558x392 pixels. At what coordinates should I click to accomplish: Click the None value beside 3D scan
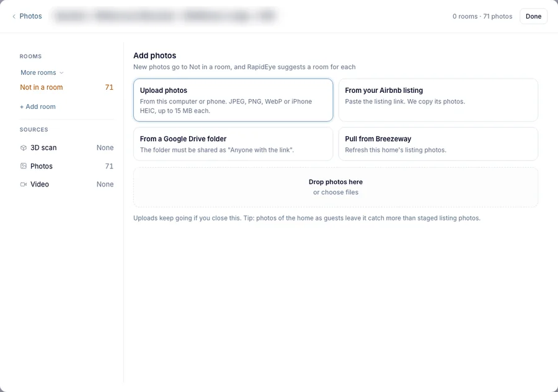click(105, 148)
